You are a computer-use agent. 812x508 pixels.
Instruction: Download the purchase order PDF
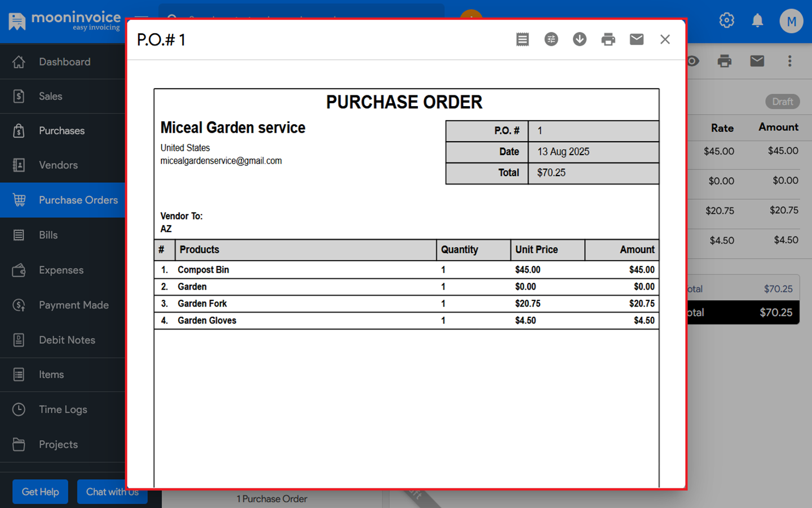580,40
